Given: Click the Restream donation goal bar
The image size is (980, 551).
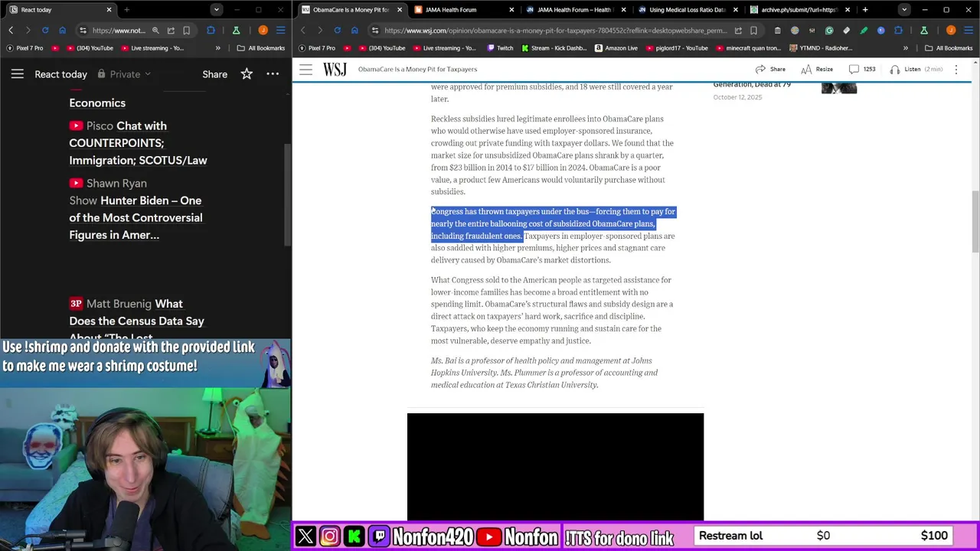Looking at the screenshot, I should point(824,536).
